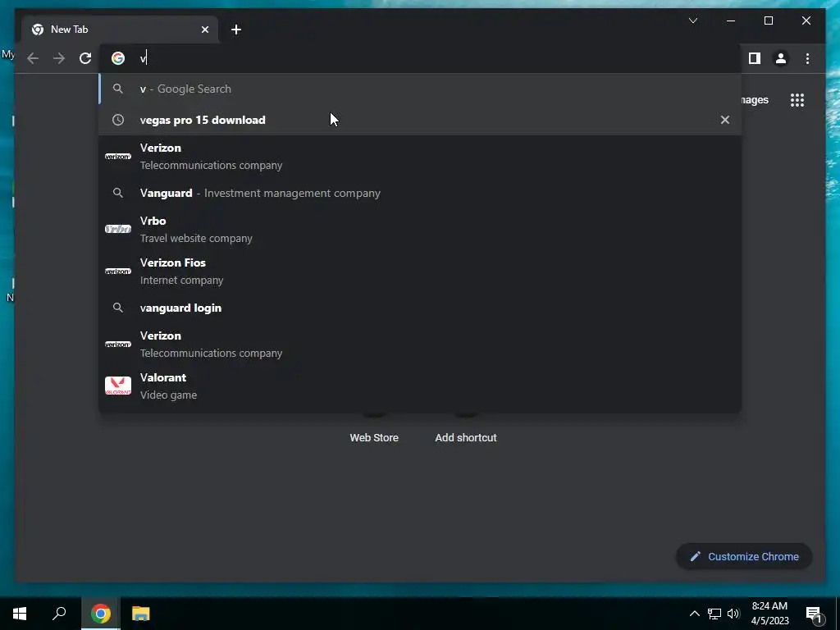Select 'v - Google Search' suggestion
This screenshot has width=840, height=630.
tap(421, 89)
